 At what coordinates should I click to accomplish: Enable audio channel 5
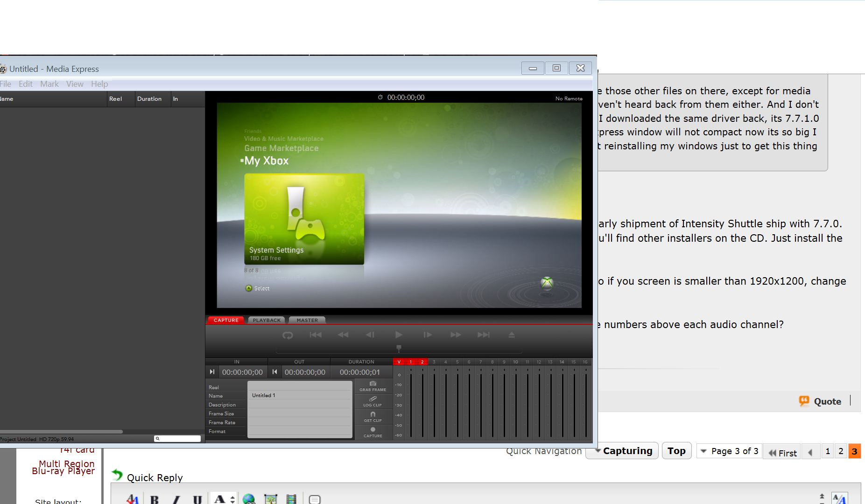[457, 362]
